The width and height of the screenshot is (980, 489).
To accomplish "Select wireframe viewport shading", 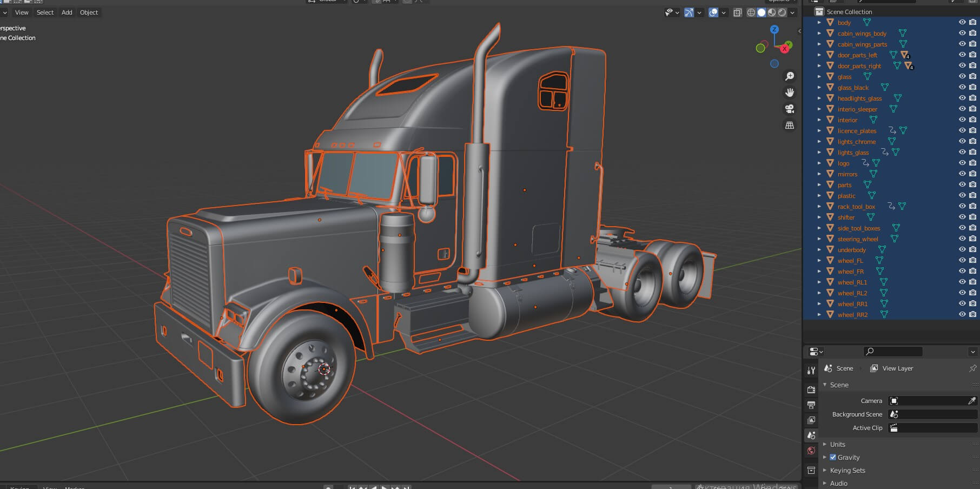I will [x=751, y=12].
